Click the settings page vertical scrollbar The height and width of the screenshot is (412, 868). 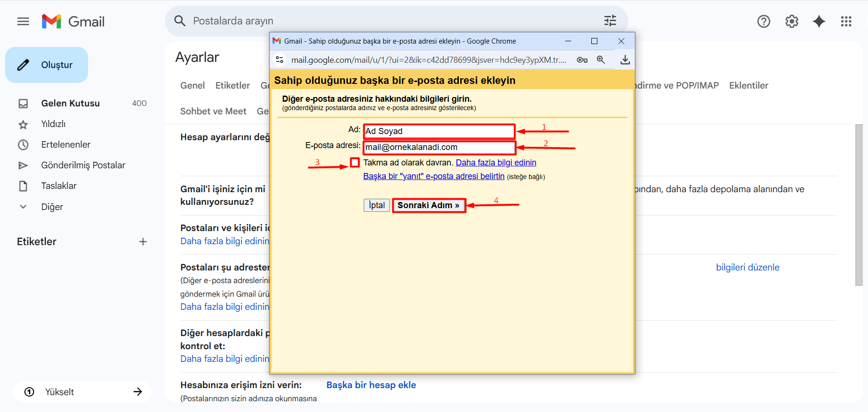coord(859,205)
